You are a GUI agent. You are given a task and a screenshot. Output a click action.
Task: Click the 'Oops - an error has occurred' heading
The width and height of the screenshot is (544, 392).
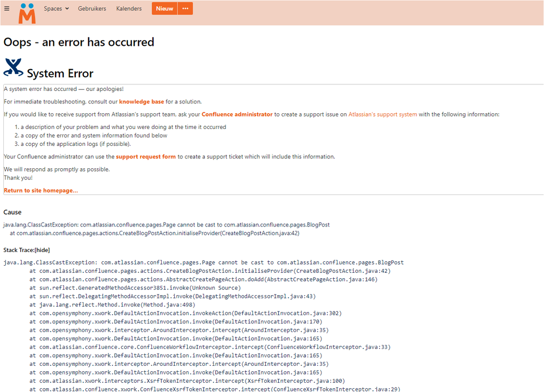79,42
